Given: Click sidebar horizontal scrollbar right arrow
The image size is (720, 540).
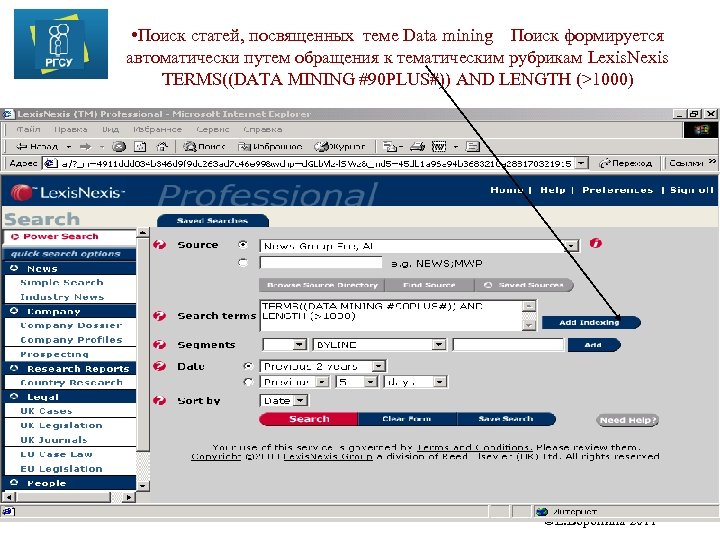Looking at the screenshot, I should tap(129, 497).
